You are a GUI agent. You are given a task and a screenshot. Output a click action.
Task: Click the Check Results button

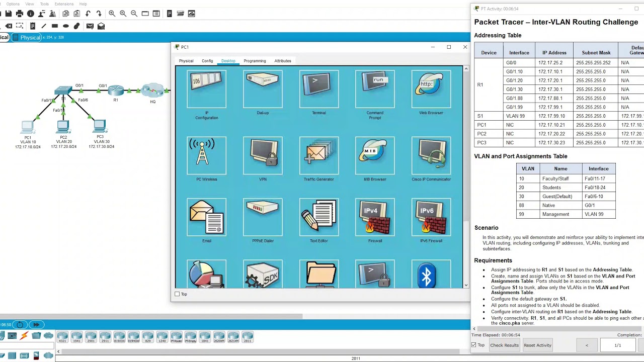(x=504, y=345)
